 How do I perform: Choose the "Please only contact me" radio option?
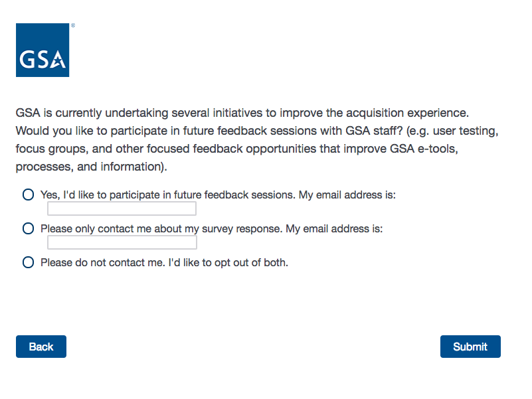(28, 228)
